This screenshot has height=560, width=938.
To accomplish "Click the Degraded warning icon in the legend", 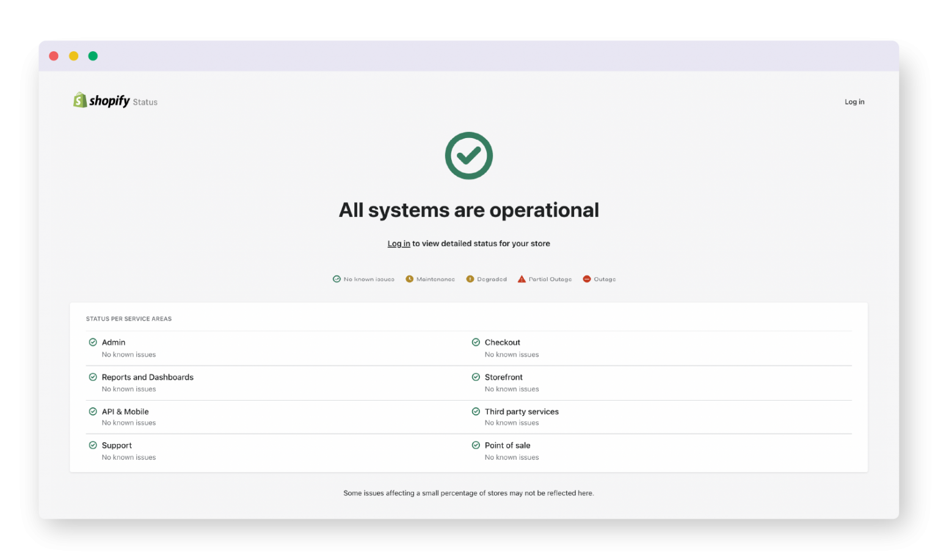I will coord(470,278).
